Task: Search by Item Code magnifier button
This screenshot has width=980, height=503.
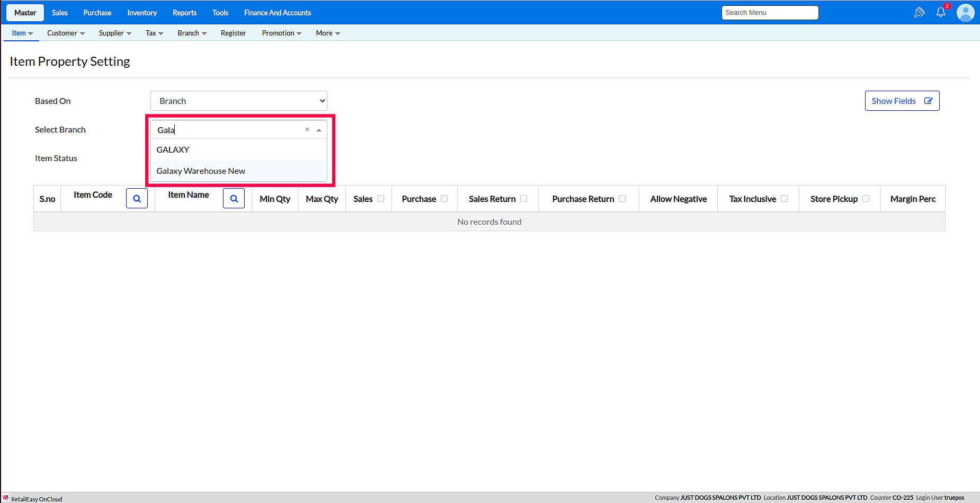Action: coord(137,199)
